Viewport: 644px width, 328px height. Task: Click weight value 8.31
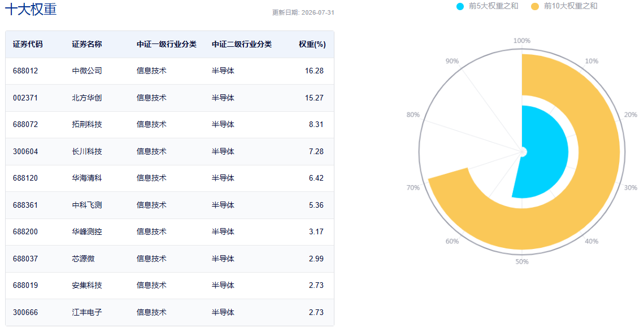coord(316,124)
